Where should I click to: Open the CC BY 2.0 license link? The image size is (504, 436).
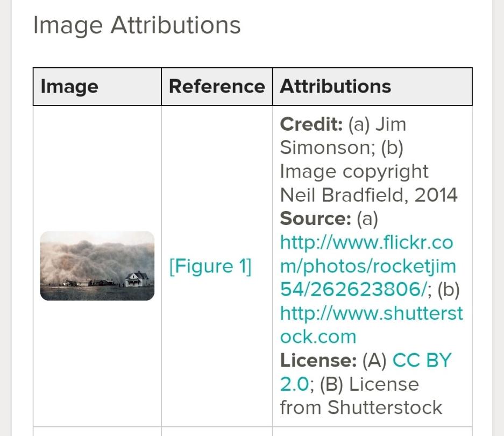point(422,361)
